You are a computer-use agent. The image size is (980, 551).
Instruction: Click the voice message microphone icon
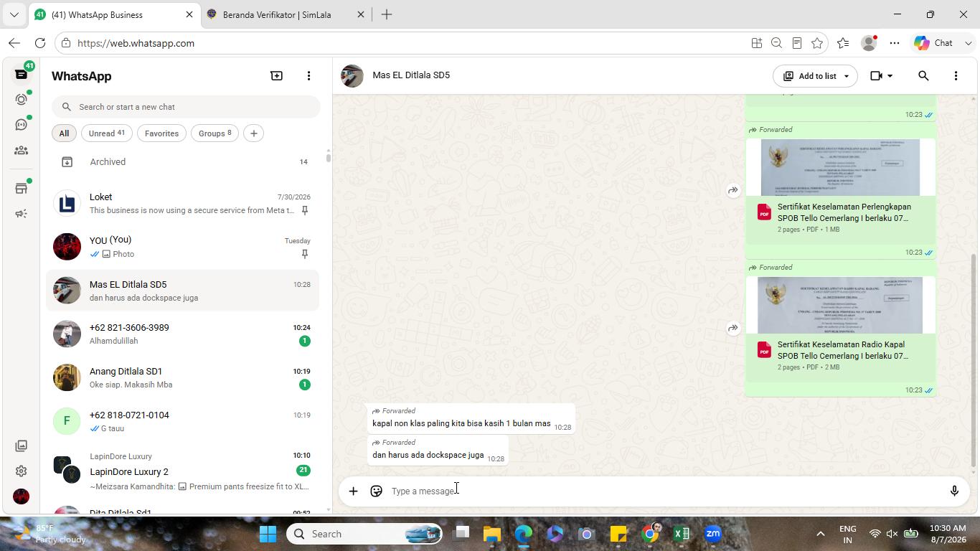pos(954,491)
